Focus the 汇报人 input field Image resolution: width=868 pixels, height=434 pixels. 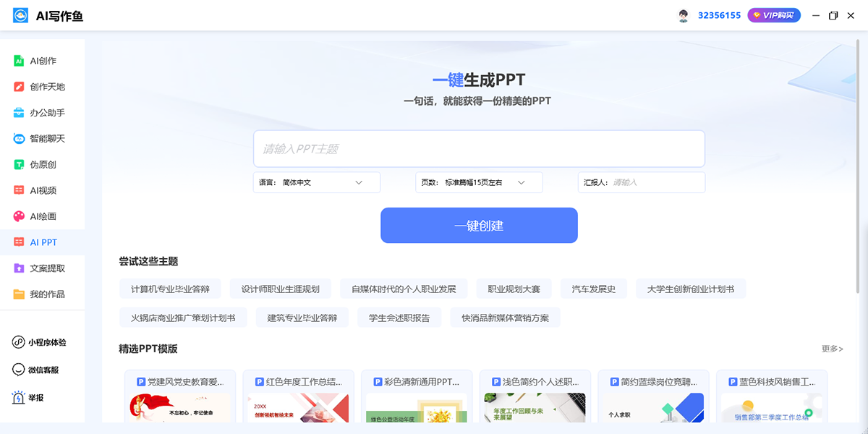tap(642, 182)
